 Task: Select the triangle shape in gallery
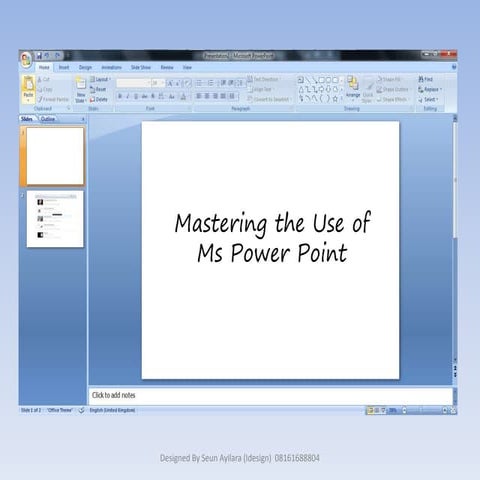(301, 89)
